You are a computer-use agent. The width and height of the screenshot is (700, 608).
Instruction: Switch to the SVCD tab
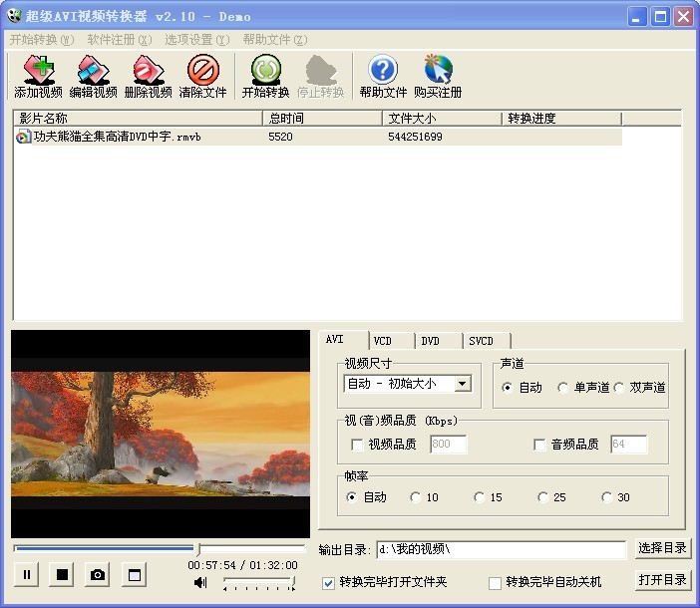[487, 341]
